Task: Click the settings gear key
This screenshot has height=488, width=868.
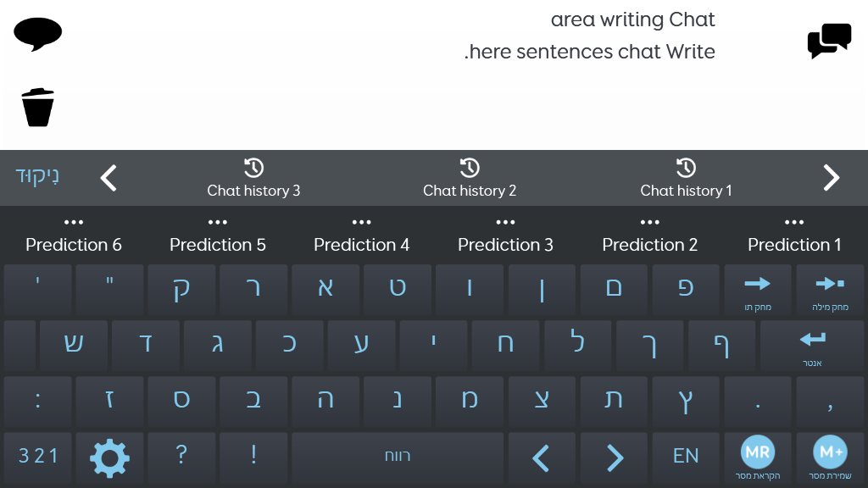Action: [x=109, y=457]
